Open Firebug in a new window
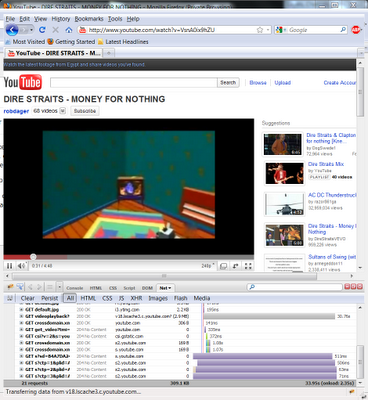The width and height of the screenshot is (368, 400). (353, 287)
